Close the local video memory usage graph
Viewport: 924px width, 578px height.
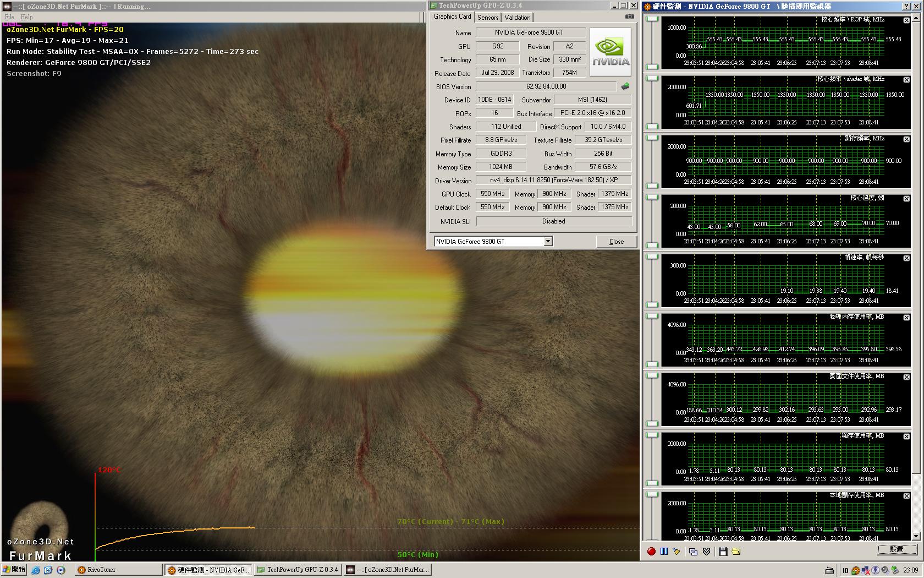(x=906, y=496)
